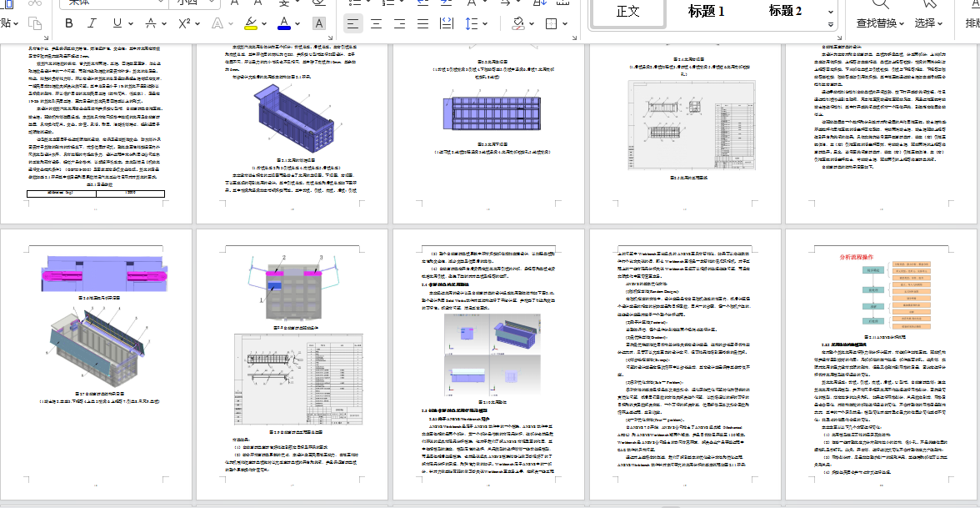Open borders dropdown arrow
980x508 pixels.
[565, 23]
